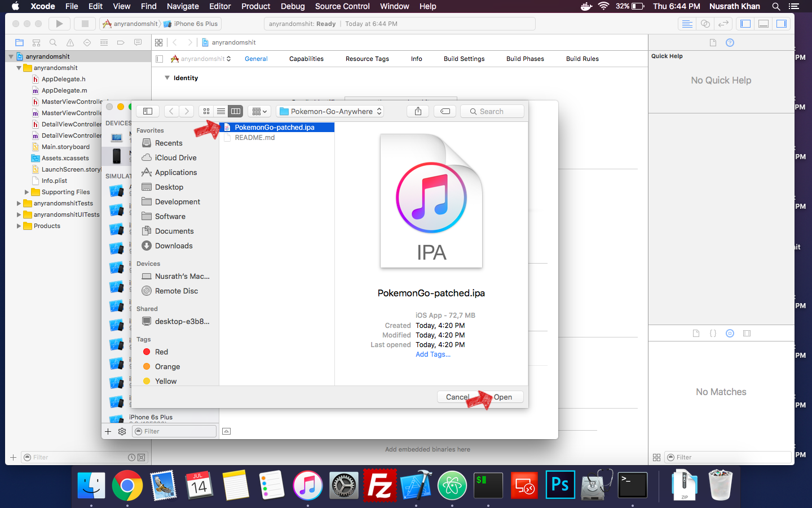
Task: Open the Issue navigator warning icon
Action: [x=70, y=42]
